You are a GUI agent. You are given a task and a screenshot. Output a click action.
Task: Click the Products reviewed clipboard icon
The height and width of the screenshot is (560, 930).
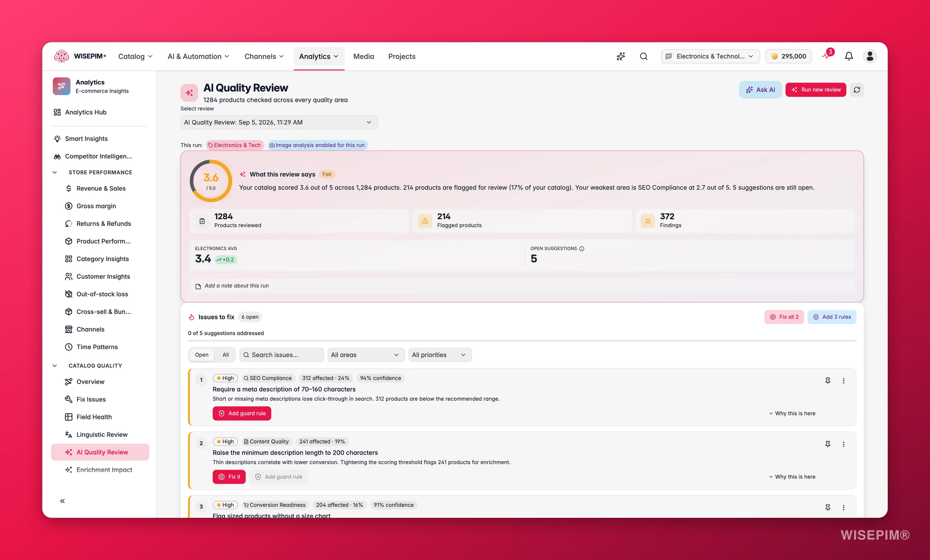pyautogui.click(x=202, y=221)
